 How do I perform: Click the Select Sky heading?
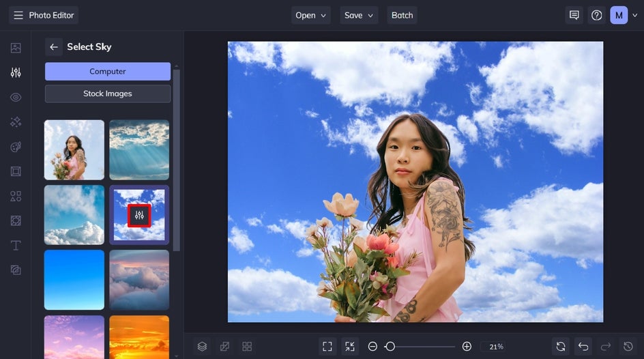[x=89, y=47]
